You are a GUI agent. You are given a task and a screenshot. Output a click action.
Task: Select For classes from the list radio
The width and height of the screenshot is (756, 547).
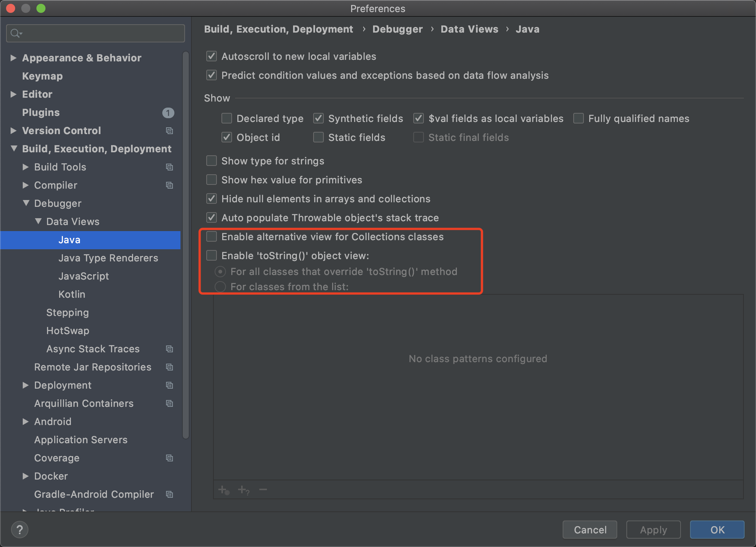pos(220,287)
